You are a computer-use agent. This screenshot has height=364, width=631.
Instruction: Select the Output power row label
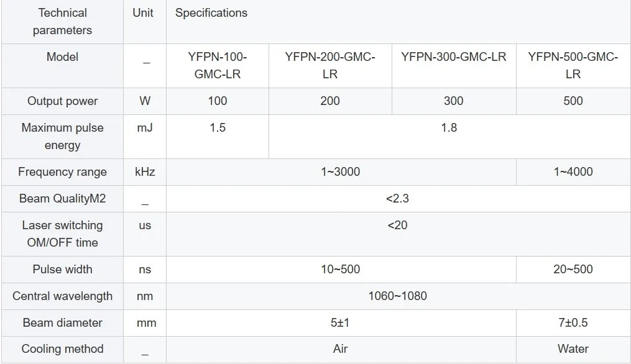click(62, 101)
